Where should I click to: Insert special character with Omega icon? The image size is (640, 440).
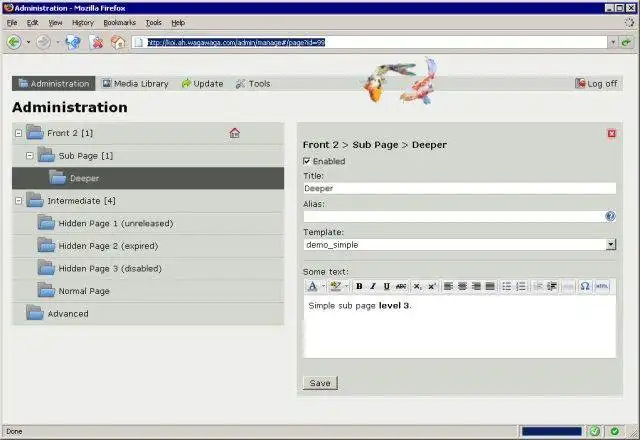tap(585, 286)
